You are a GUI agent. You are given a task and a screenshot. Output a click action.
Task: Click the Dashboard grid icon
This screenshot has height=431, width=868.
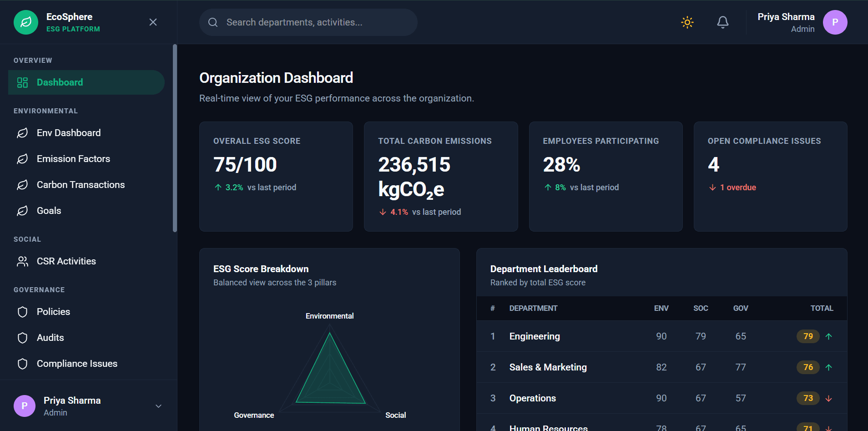22,82
